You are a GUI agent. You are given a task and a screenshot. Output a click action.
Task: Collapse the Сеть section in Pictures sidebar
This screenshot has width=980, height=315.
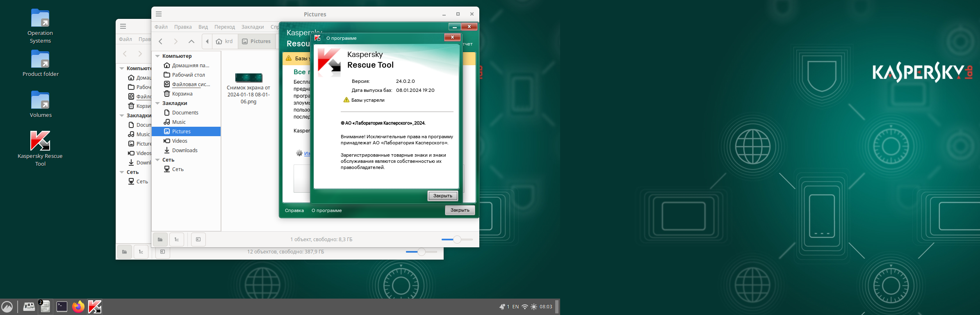pos(157,160)
